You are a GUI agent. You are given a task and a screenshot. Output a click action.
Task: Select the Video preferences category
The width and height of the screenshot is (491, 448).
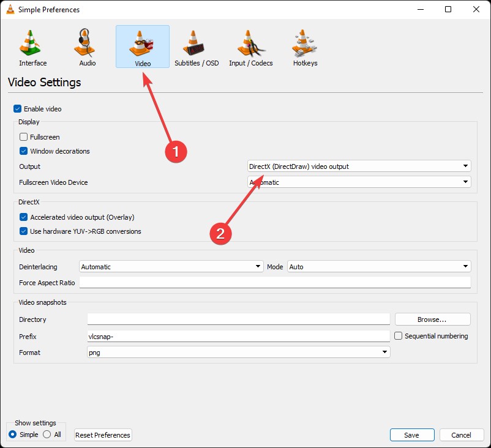point(143,47)
